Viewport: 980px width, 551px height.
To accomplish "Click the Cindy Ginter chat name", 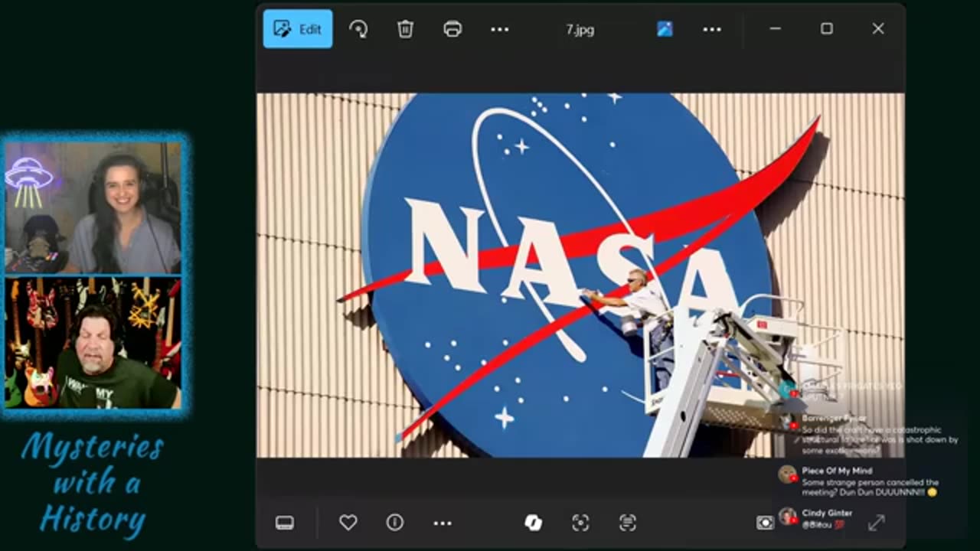I will point(827,514).
